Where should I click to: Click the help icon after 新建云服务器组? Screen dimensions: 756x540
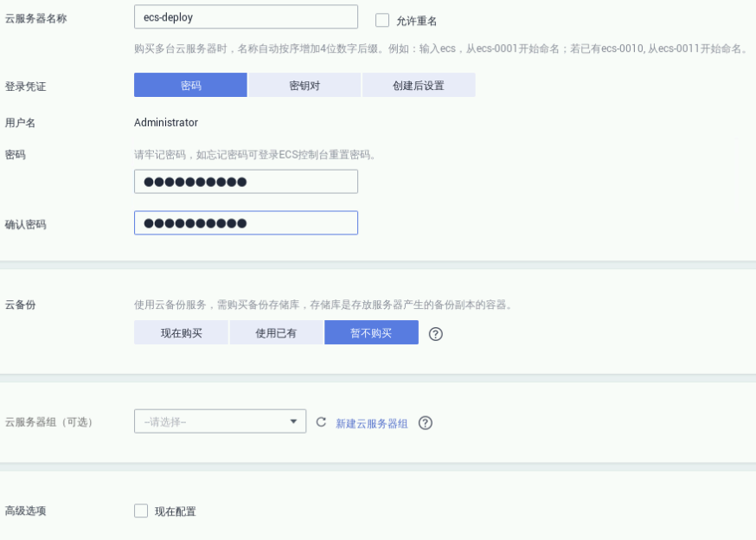point(426,423)
